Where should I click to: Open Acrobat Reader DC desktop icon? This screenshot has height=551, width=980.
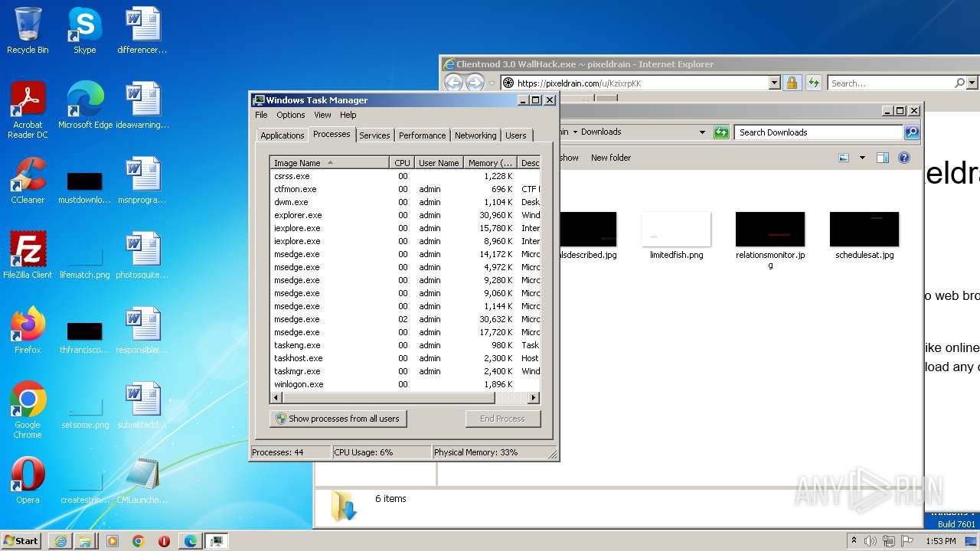click(28, 110)
